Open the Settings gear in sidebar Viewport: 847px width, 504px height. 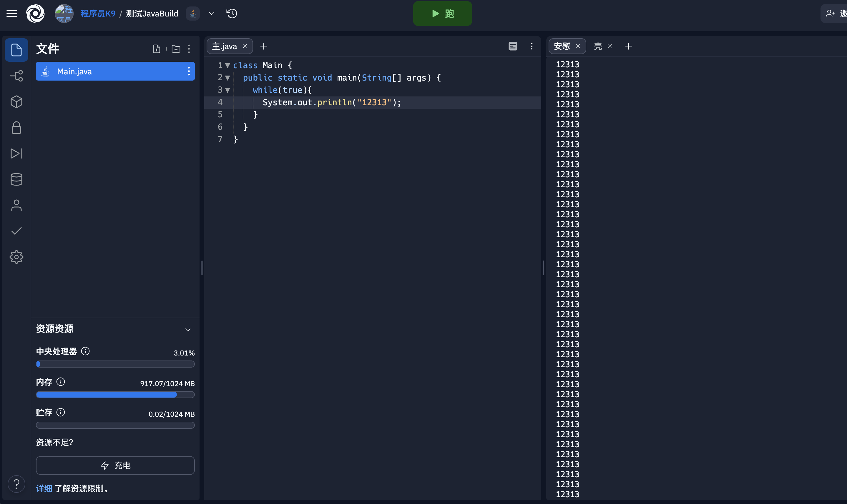16,257
